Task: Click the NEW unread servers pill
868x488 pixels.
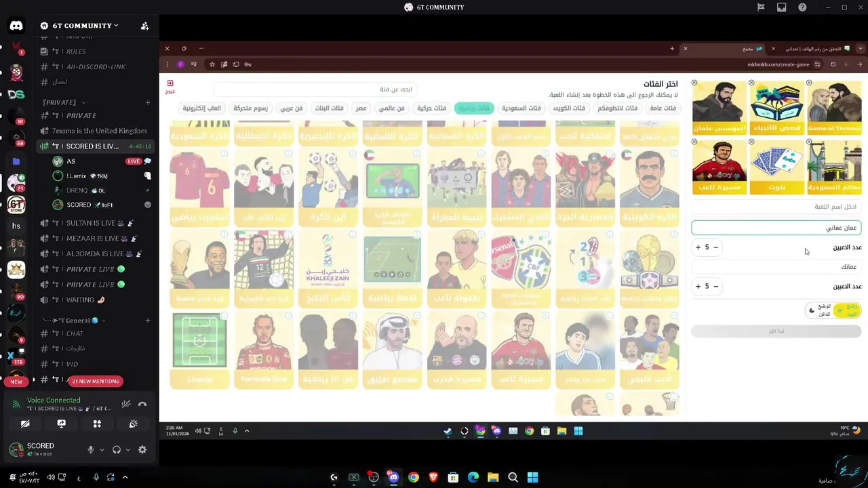Action: [16, 382]
